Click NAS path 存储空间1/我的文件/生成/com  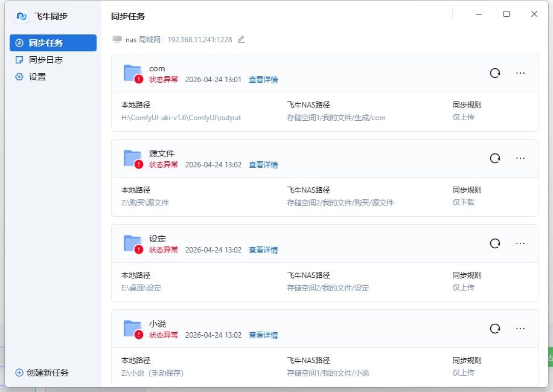(x=336, y=118)
